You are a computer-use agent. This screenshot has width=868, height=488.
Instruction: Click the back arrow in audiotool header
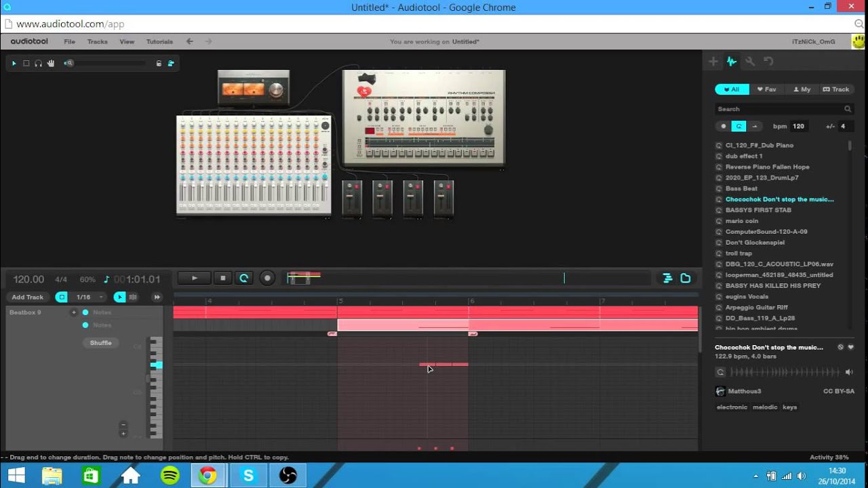pyautogui.click(x=190, y=41)
